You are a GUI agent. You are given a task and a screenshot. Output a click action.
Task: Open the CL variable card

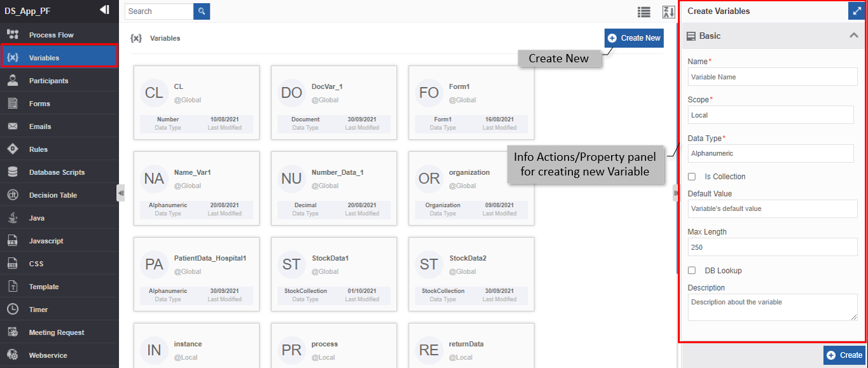[x=196, y=102]
